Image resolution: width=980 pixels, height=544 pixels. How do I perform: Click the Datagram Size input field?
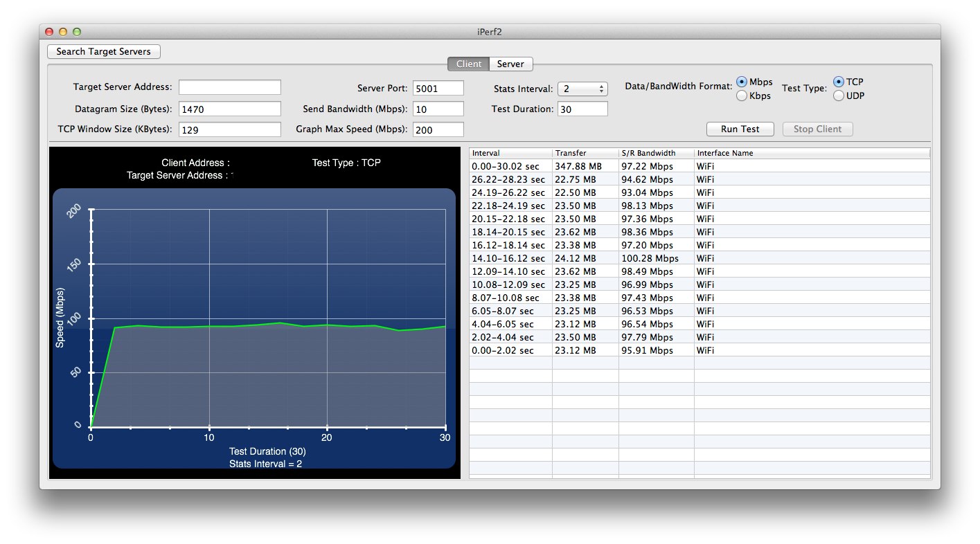(x=230, y=109)
